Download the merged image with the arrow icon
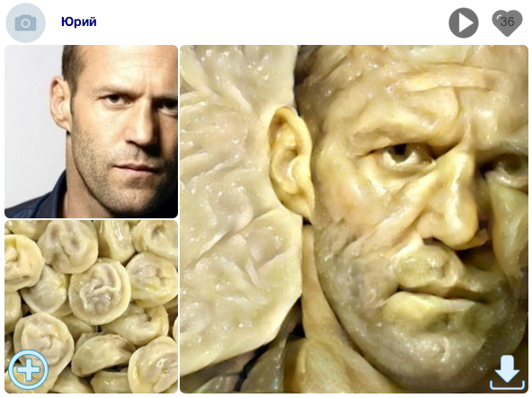The width and height of the screenshot is (532, 398). click(507, 372)
